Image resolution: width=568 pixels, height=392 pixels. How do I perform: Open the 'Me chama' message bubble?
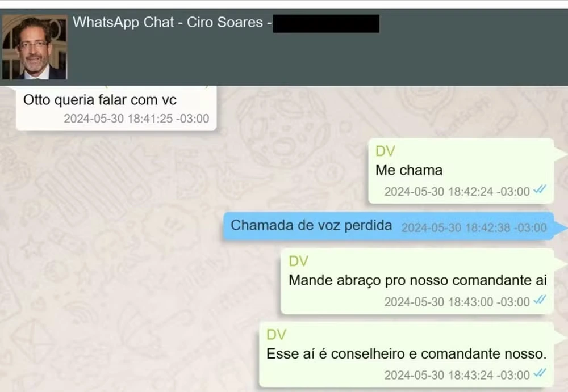461,171
